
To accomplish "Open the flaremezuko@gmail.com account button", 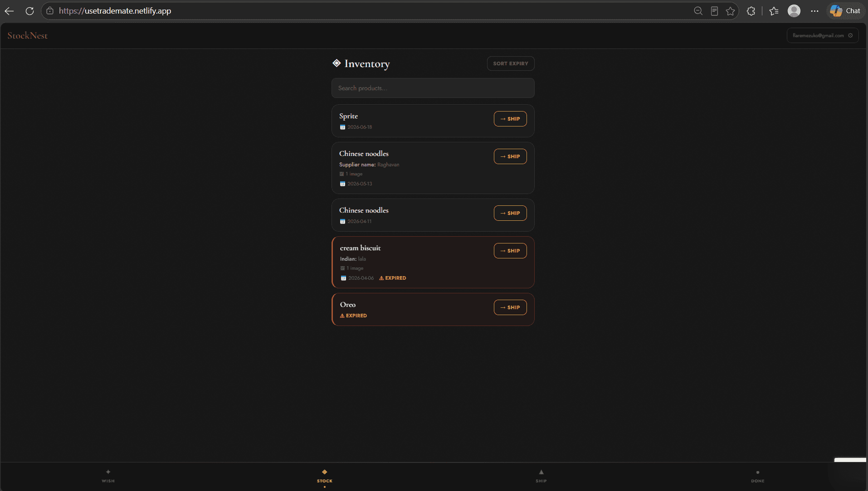I will (822, 35).
